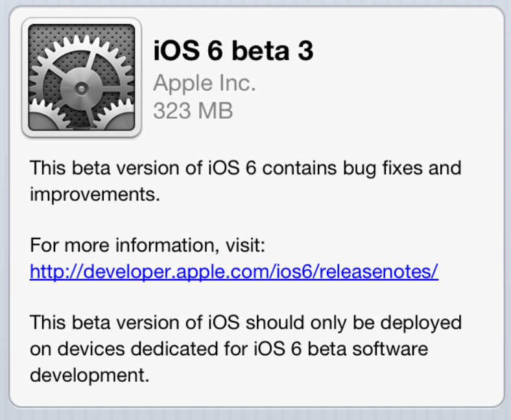Click the "323 MB" download size label

tap(193, 111)
